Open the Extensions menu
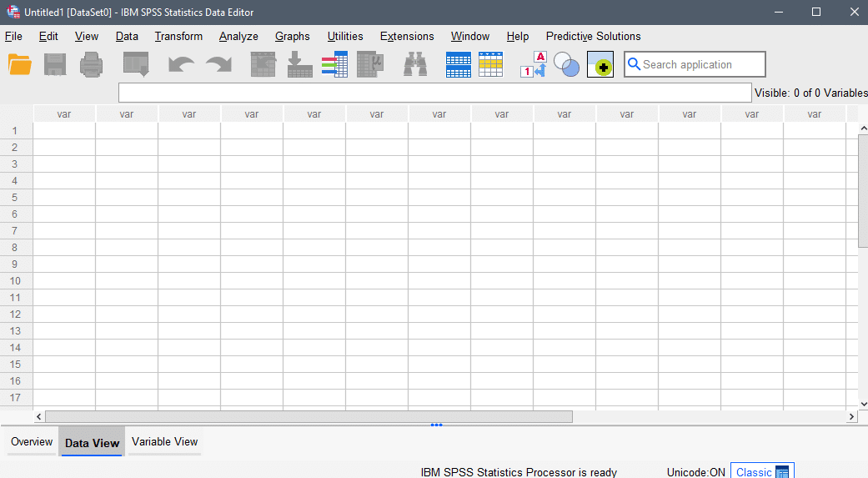 click(x=407, y=37)
